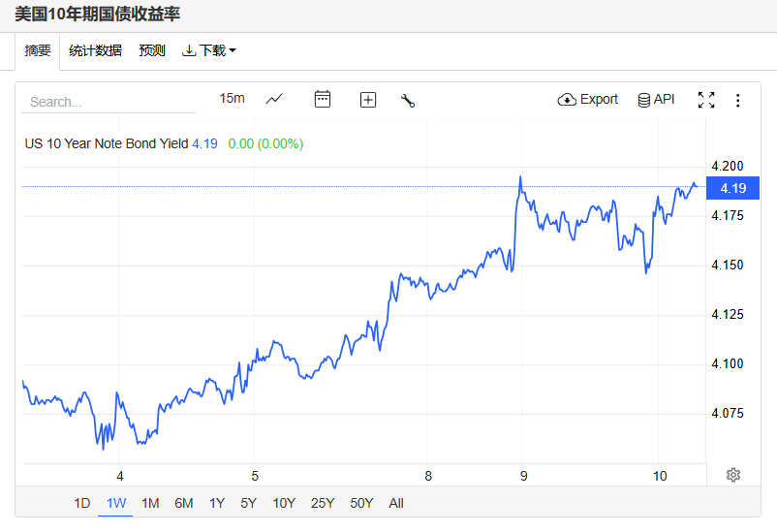Viewport: 777px width, 532px height.
Task: Select the 10Y time range
Action: tap(284, 503)
